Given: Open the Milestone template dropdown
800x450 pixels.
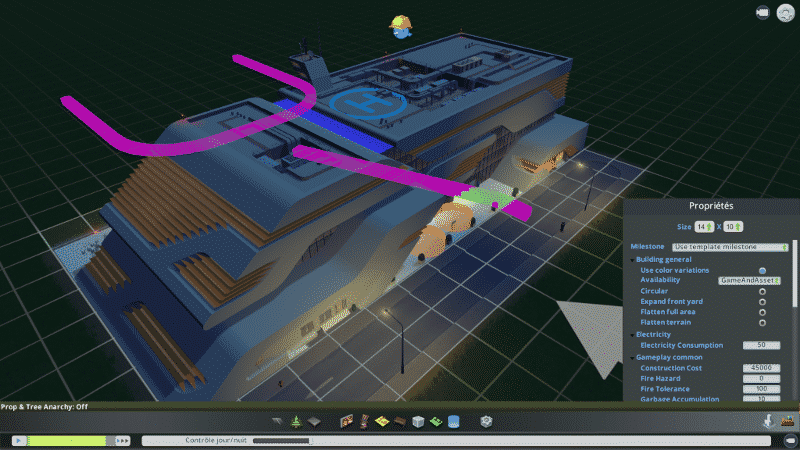Looking at the screenshot, I should pos(730,246).
